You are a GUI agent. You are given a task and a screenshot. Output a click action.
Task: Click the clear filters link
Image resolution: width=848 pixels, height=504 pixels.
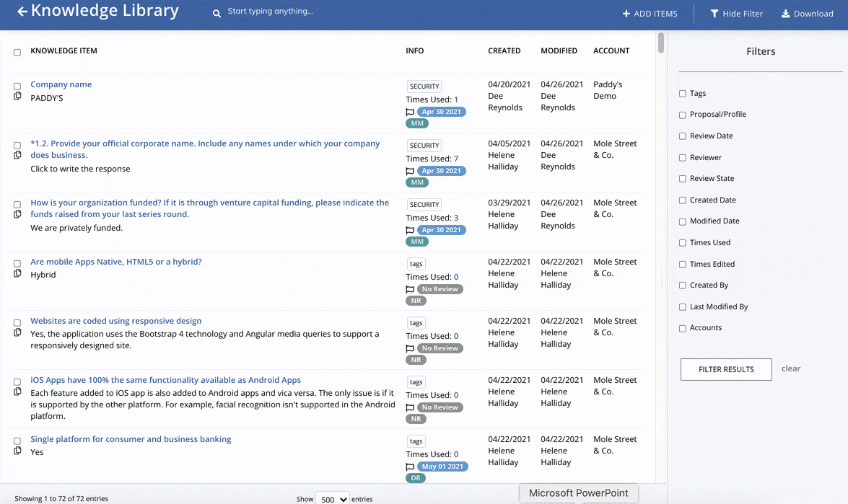click(791, 368)
